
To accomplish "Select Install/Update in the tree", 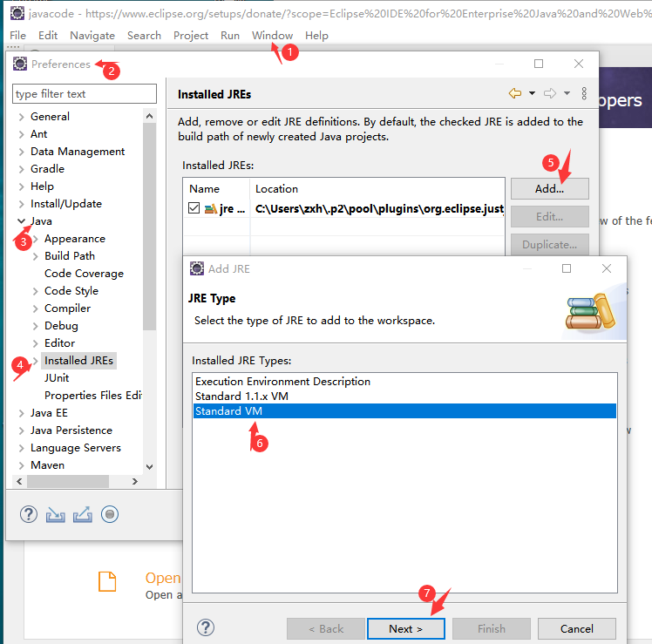I will pyautogui.click(x=66, y=204).
